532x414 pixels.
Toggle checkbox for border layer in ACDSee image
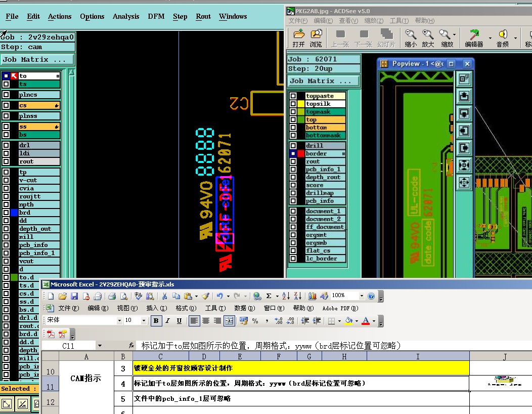click(x=293, y=153)
